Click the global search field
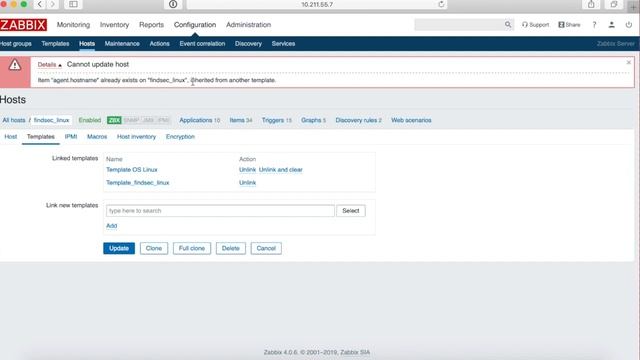Viewport: 640px width, 360px height. tap(460, 24)
